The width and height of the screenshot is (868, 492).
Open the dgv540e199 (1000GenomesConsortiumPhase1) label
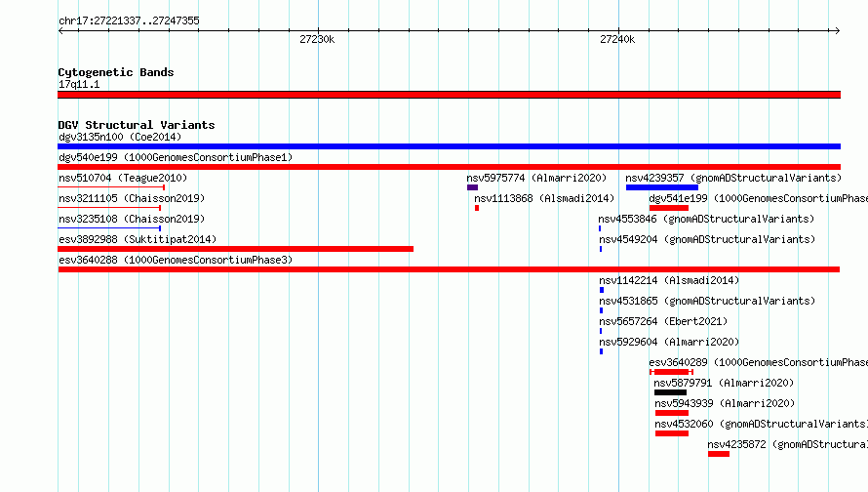click(x=176, y=157)
